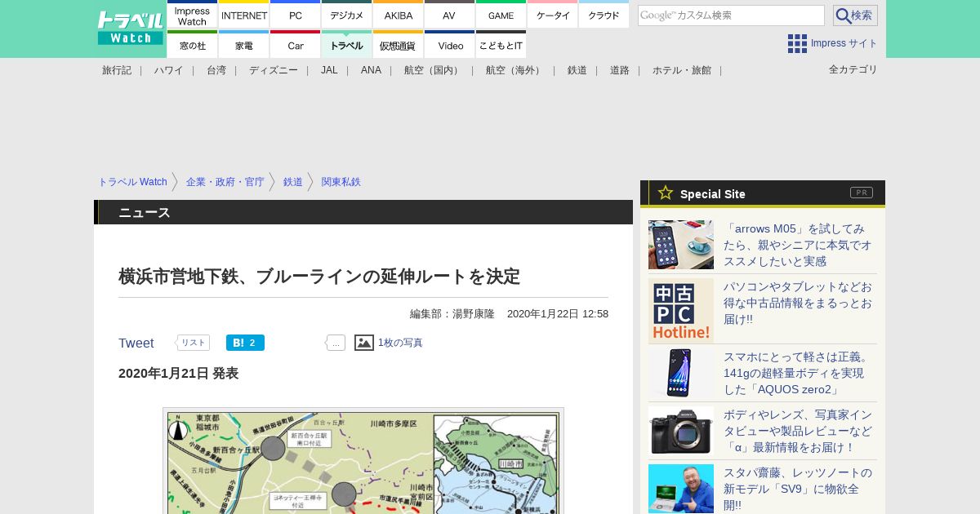The width and height of the screenshot is (980, 514).
Task: Open the arrows M05 phone thumbnail
Action: [x=681, y=245]
